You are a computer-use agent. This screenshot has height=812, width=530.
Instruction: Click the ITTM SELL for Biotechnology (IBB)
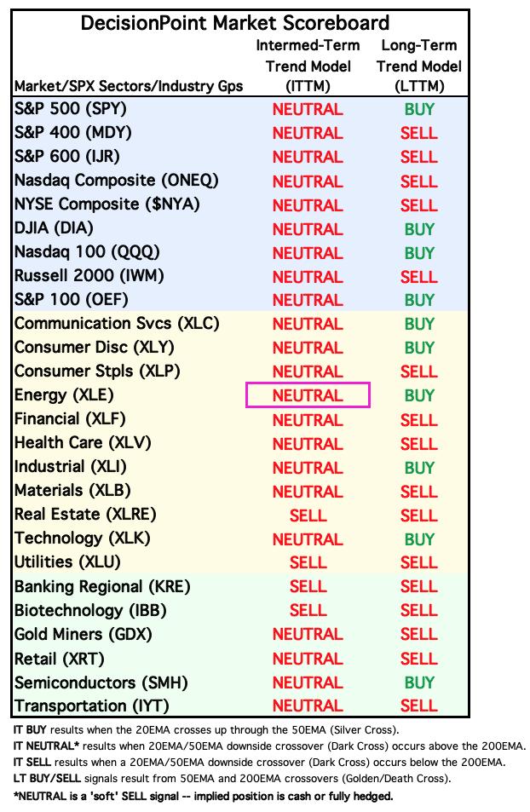[x=308, y=611]
